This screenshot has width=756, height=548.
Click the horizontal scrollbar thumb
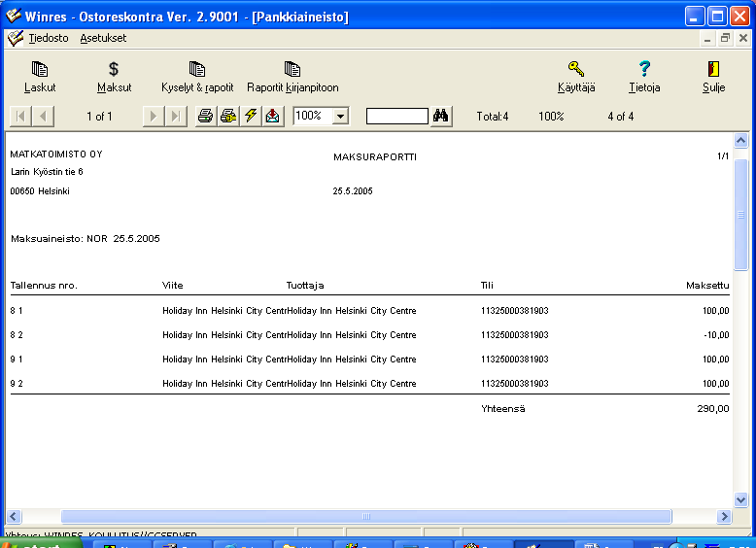click(x=366, y=517)
